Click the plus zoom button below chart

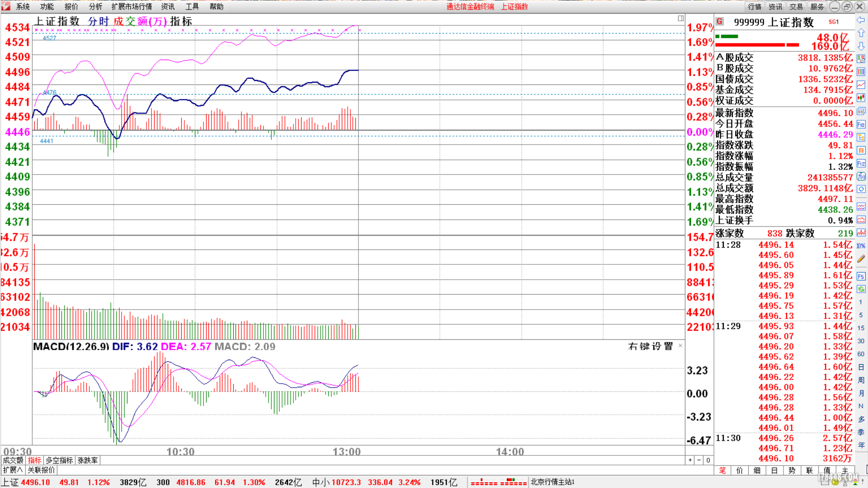[690, 460]
